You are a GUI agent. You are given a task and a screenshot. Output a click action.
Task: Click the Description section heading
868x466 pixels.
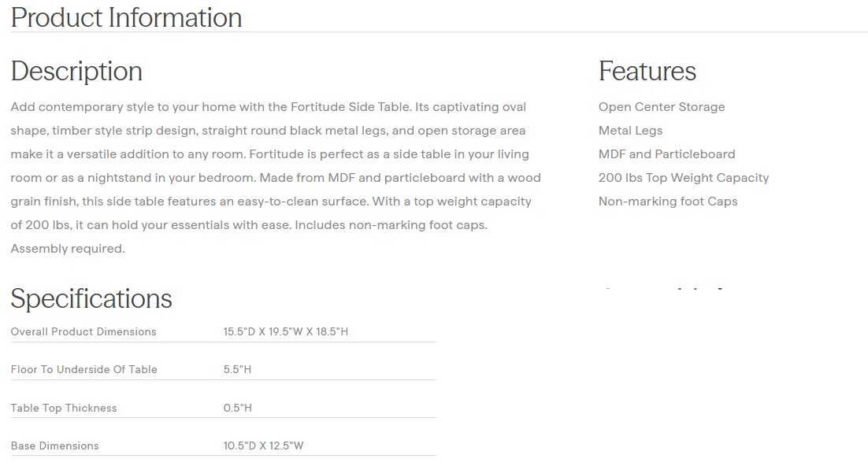pyautogui.click(x=76, y=71)
